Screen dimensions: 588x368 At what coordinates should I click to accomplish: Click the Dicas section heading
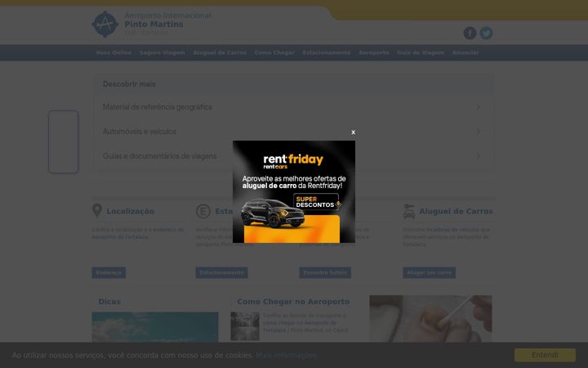pyautogui.click(x=109, y=302)
